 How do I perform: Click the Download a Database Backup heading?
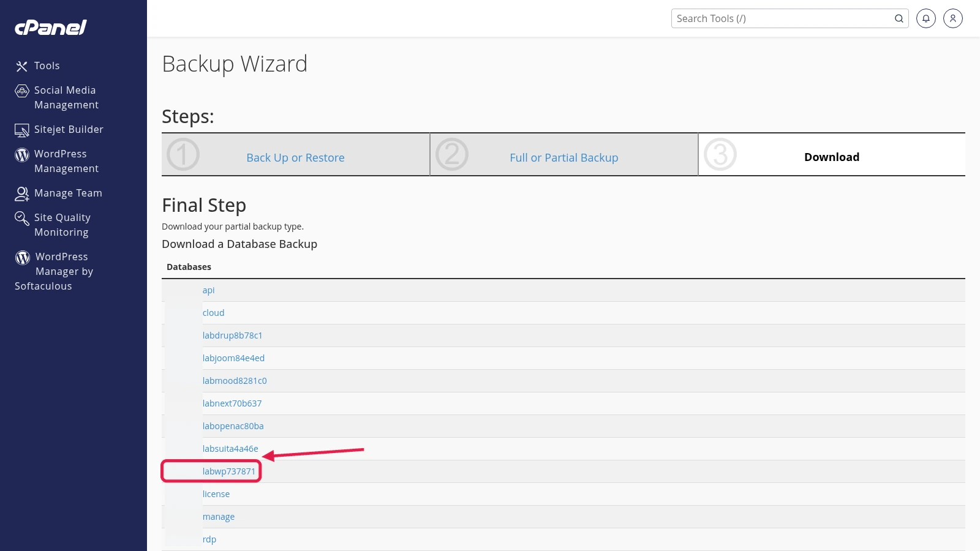[x=239, y=244]
